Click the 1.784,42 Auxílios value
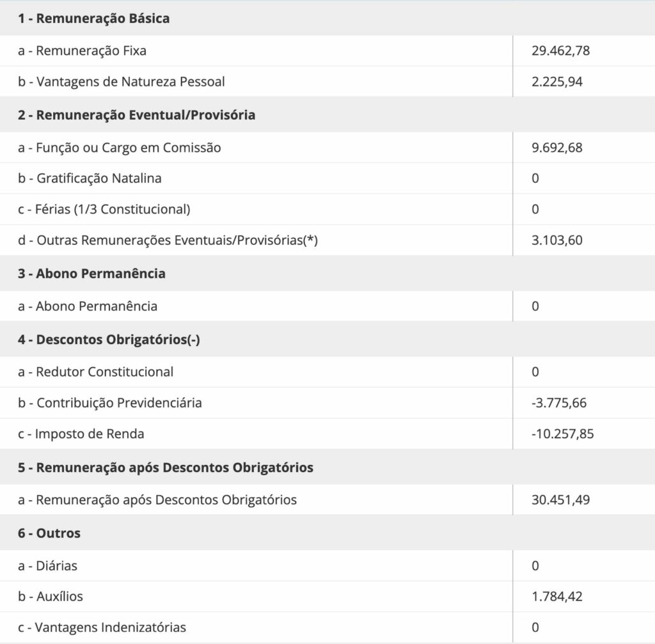The image size is (655, 644). (x=556, y=597)
